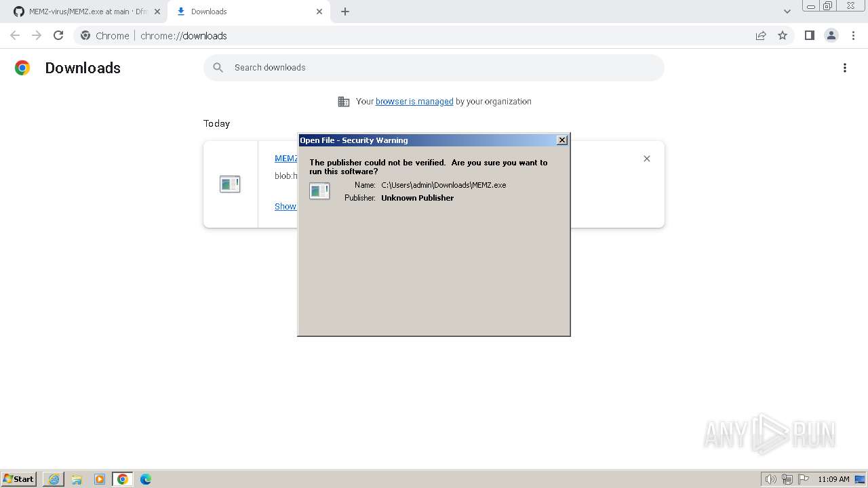This screenshot has width=868, height=488.
Task: Click the managed organization building icon
Action: click(x=344, y=101)
